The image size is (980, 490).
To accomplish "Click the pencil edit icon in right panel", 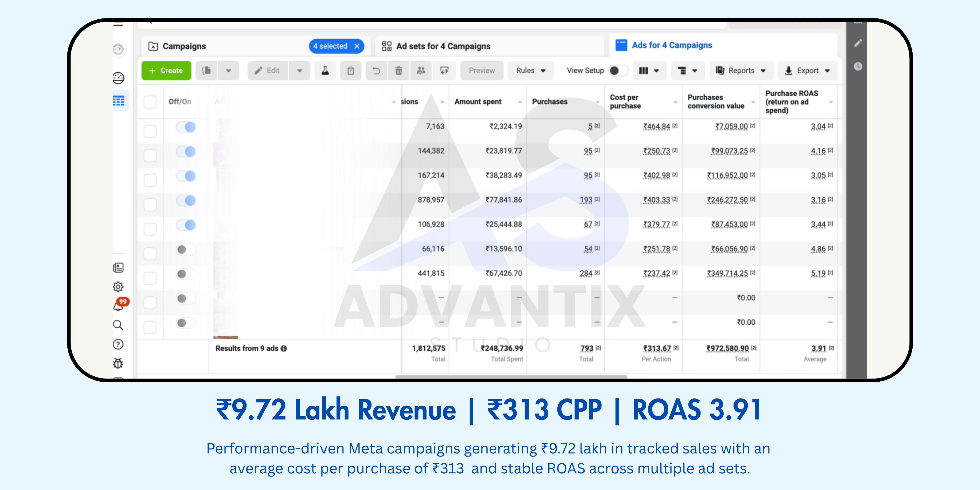I will click(858, 43).
